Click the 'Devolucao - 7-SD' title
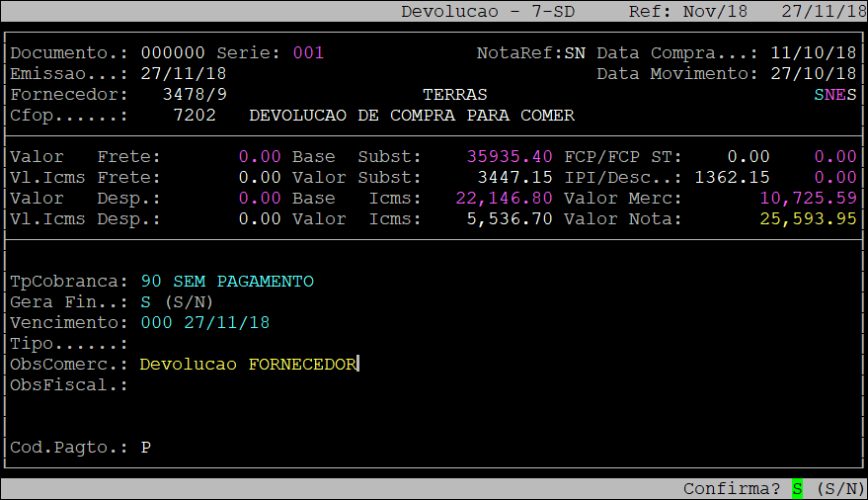 [488, 12]
